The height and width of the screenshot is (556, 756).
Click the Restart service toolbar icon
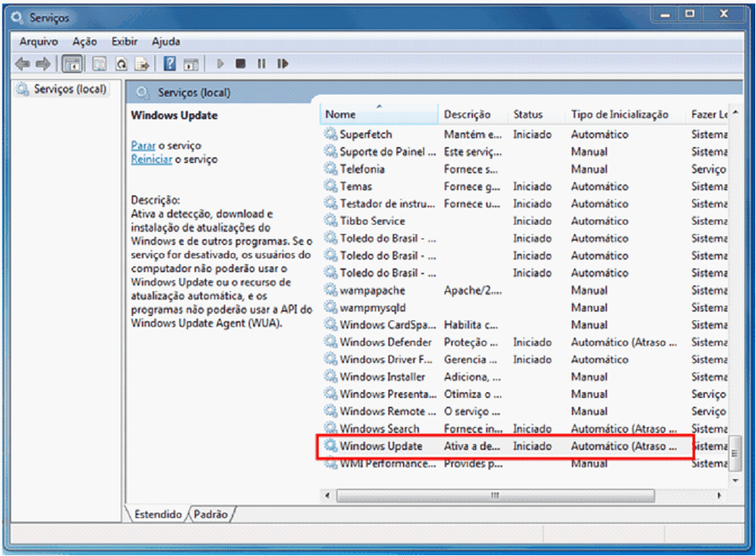tap(283, 64)
